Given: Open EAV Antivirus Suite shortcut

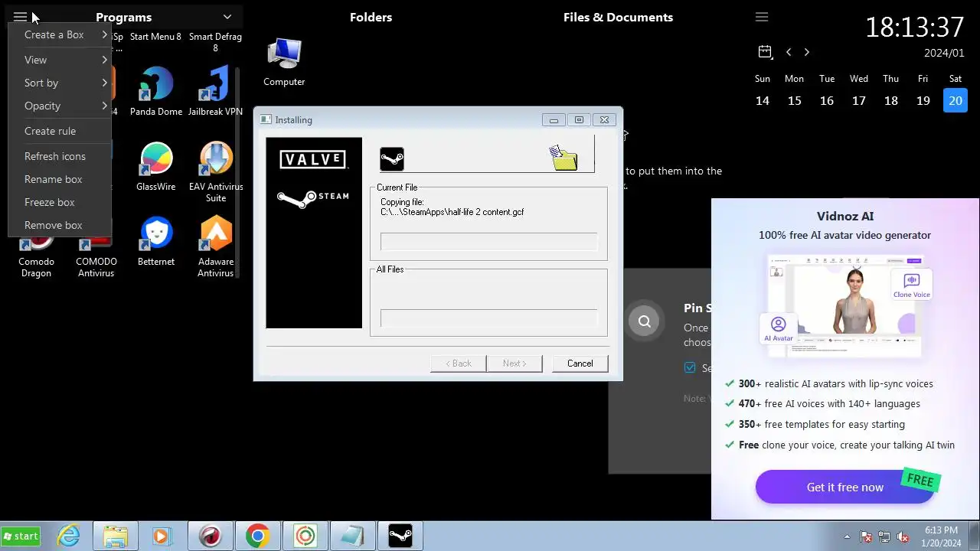Looking at the screenshot, I should point(216,172).
